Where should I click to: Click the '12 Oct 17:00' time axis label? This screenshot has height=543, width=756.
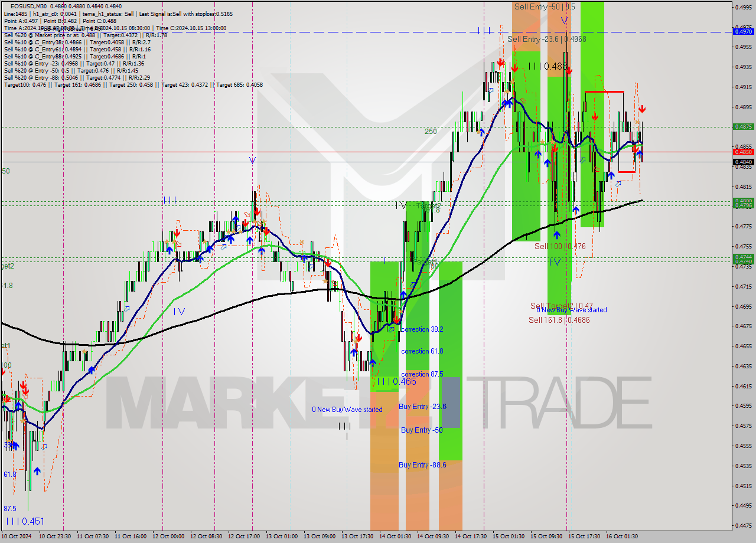243,537
